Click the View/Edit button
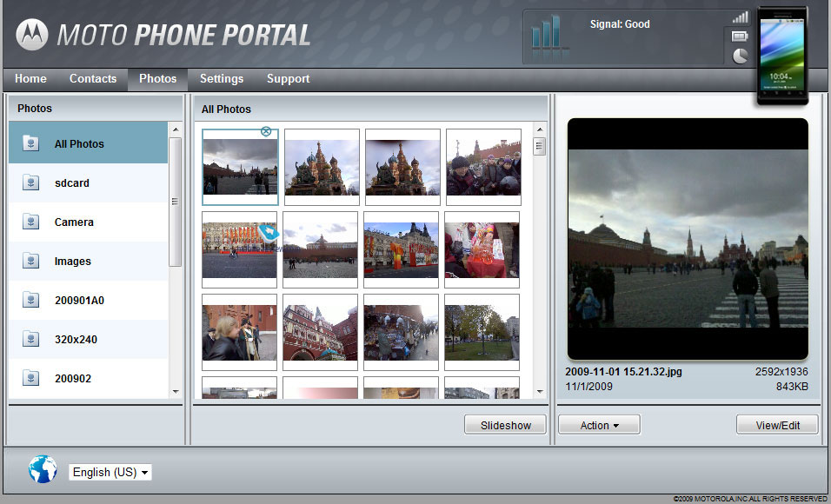The height and width of the screenshot is (504, 831). tap(777, 425)
